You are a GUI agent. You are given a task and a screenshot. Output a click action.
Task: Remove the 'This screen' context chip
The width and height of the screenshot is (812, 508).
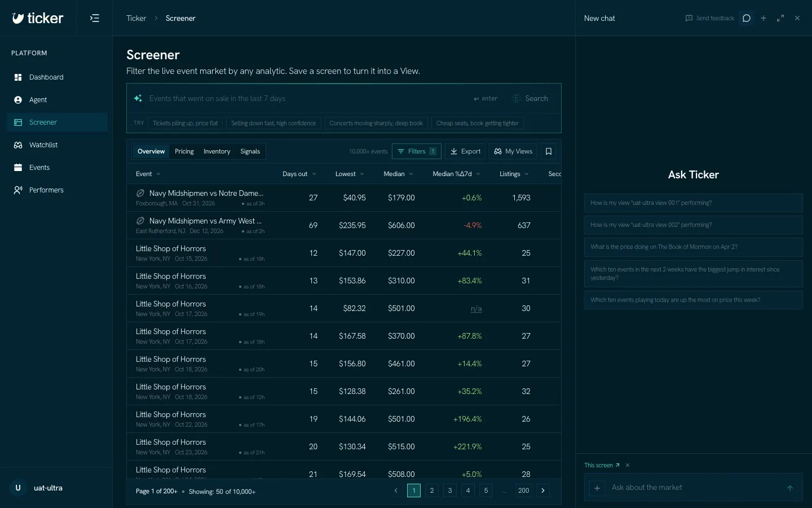[x=628, y=465]
